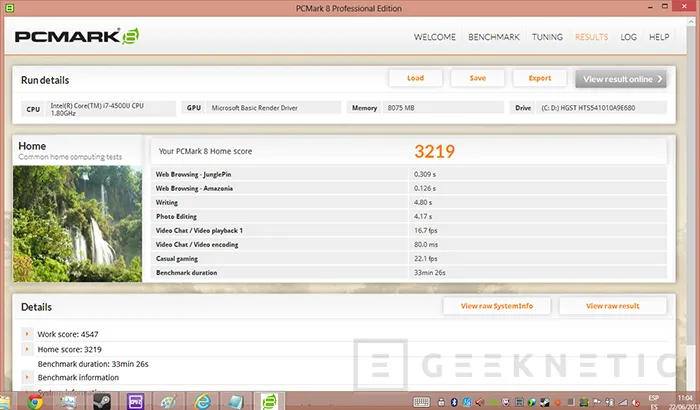This screenshot has width=700, height=410.
Task: Click the Drive value HGST HTS541010A9E680
Action: click(x=601, y=108)
